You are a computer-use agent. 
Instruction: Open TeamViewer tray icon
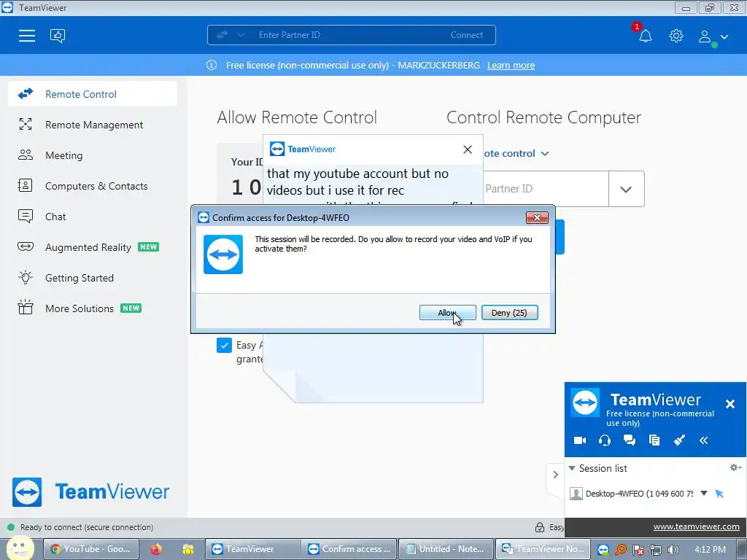(603, 550)
